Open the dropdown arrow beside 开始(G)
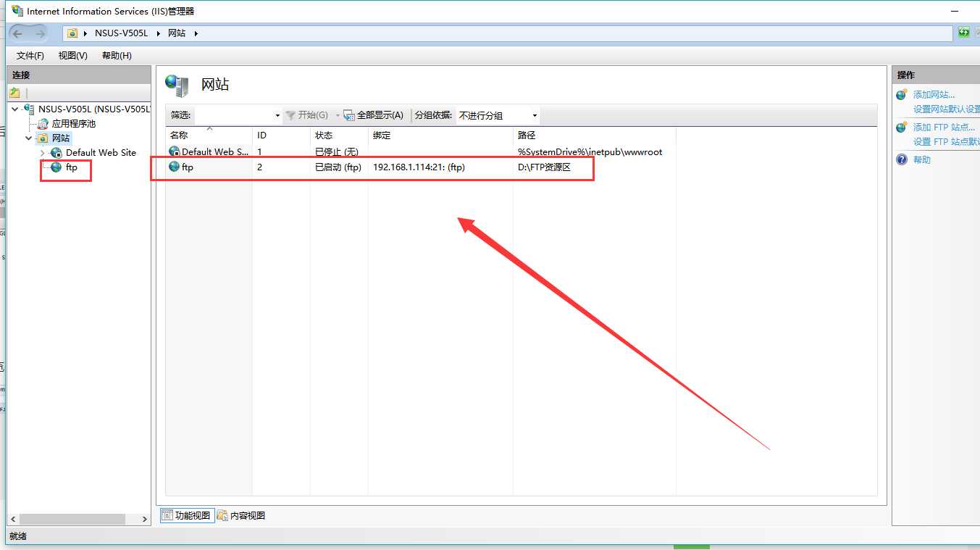 tap(337, 116)
